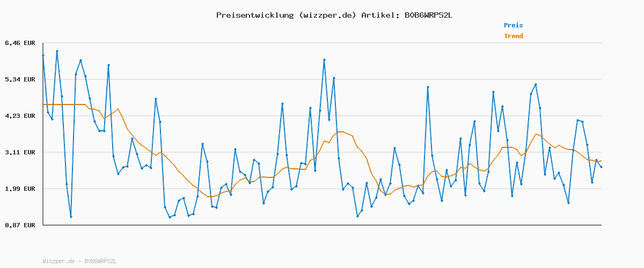Select the lowest point of the orange trend line
The height and width of the screenshot is (268, 644).
coord(208,197)
